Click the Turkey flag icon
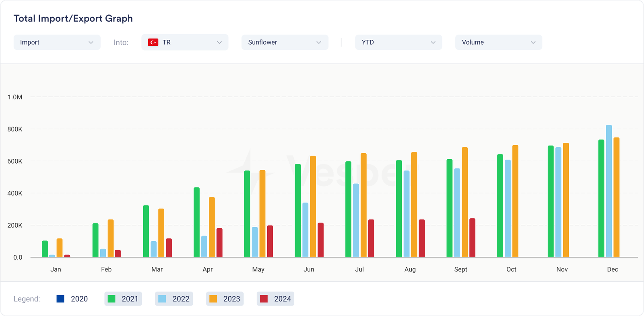 [153, 42]
